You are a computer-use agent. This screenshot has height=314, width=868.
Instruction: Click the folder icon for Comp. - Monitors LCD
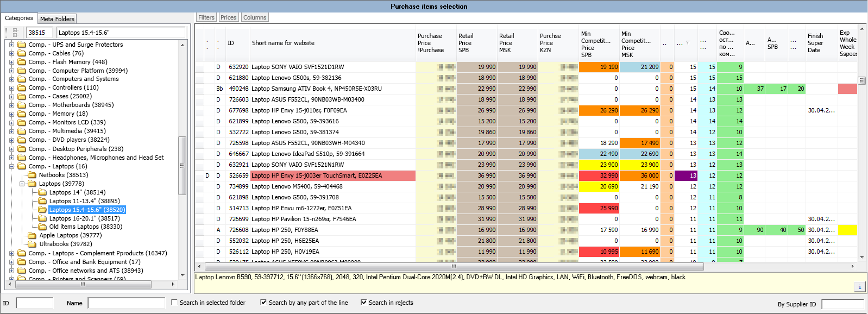[x=22, y=122]
